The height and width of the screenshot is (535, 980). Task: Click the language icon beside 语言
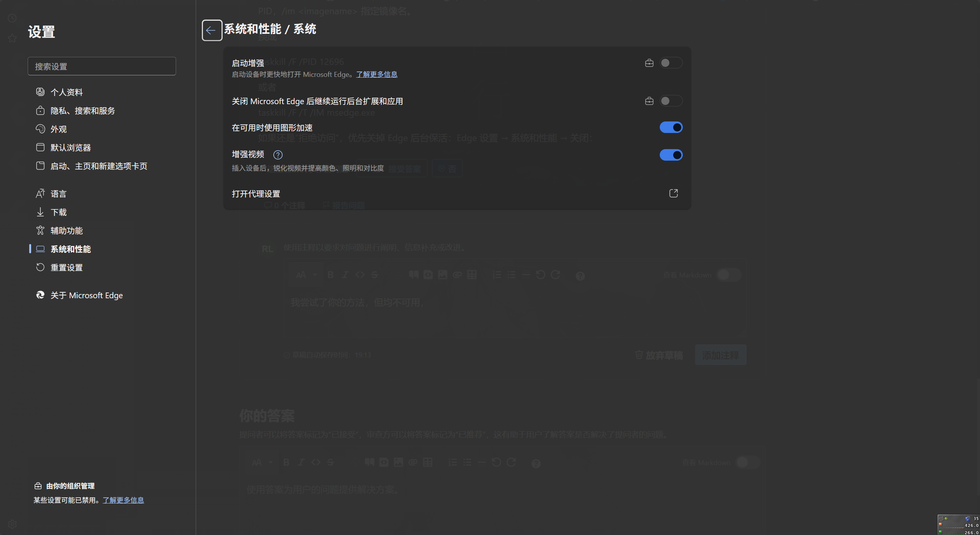(40, 193)
